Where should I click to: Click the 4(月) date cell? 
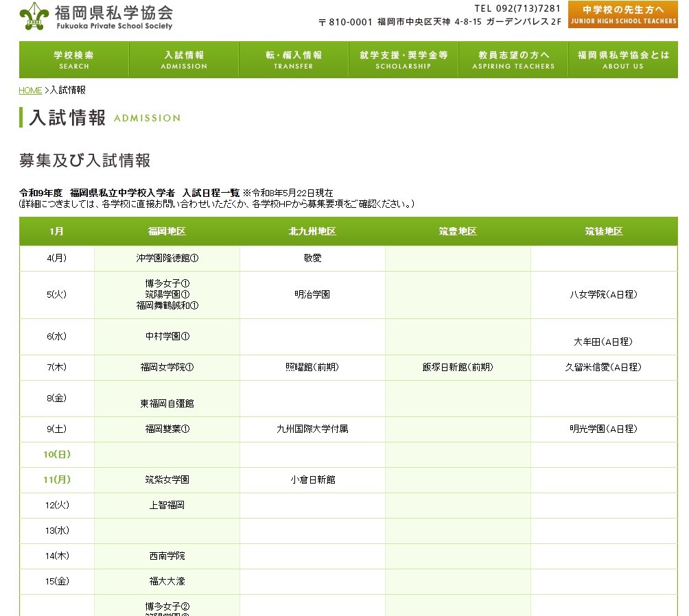point(57,259)
